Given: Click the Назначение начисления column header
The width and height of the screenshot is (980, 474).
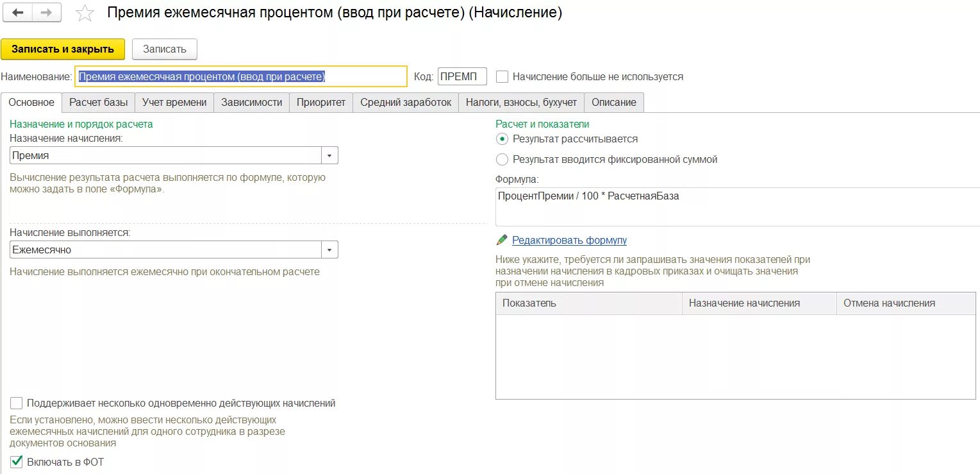Looking at the screenshot, I should coord(760,303).
